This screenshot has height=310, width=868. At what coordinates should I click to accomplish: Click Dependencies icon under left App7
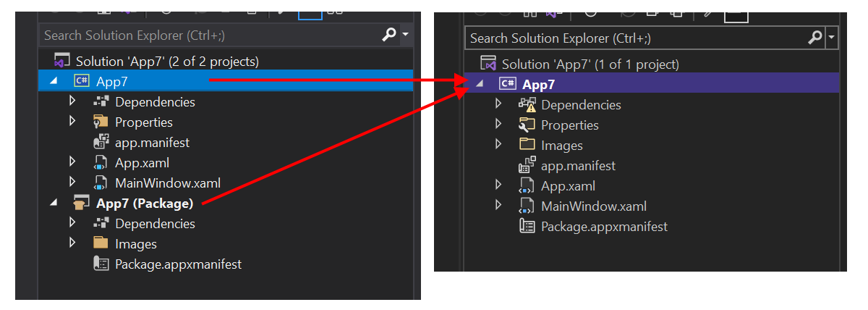pyautogui.click(x=101, y=102)
